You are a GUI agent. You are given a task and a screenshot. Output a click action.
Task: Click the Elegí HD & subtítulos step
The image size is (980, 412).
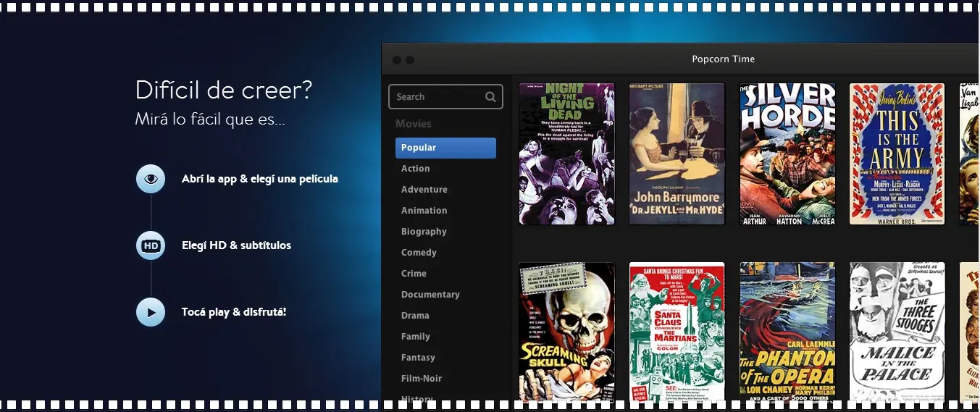click(236, 245)
